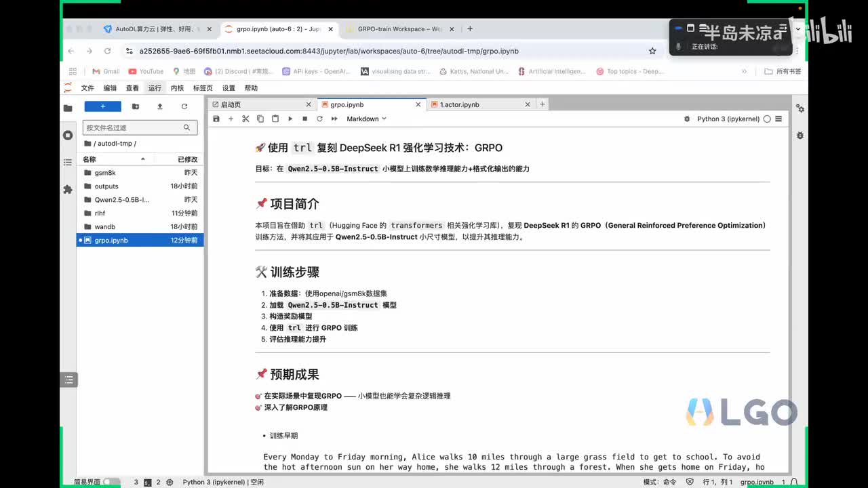The width and height of the screenshot is (868, 488).
Task: Open the 内核 menu
Action: coord(177,88)
